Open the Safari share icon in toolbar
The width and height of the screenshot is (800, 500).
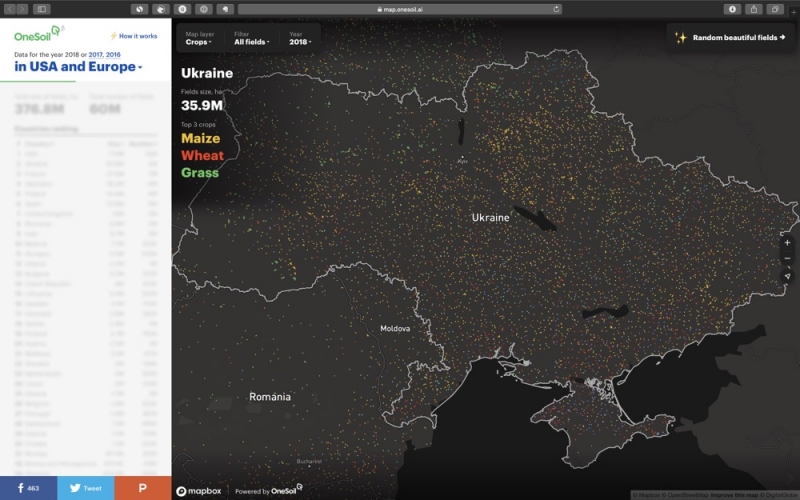tap(754, 9)
